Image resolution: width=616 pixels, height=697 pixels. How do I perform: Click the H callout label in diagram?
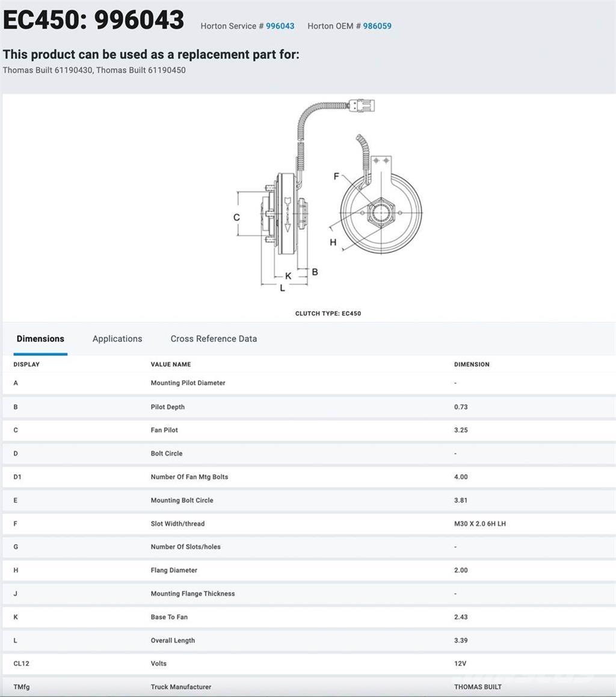click(333, 243)
